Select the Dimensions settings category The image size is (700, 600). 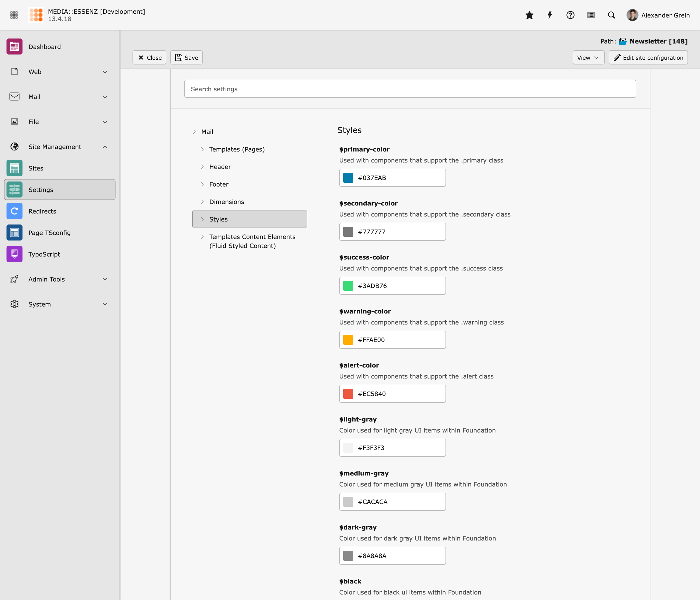[x=226, y=202]
